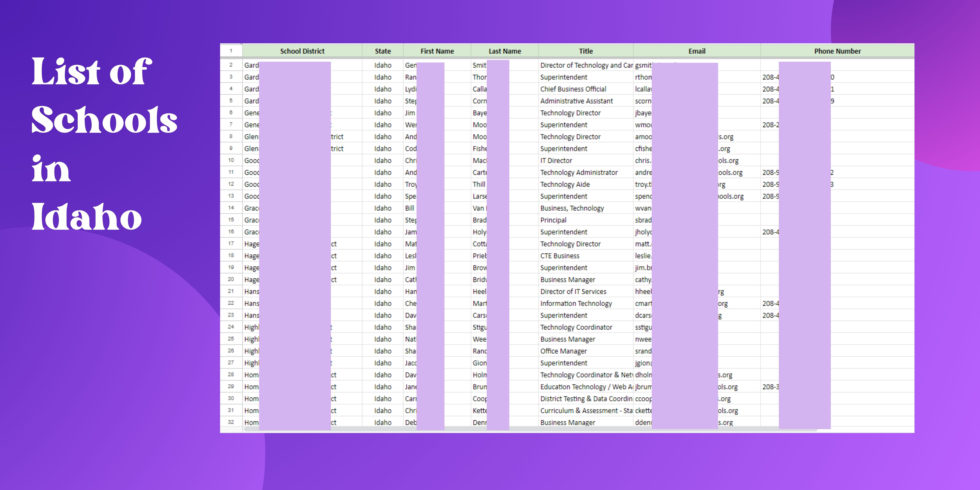Select row number 2 header

(x=231, y=65)
